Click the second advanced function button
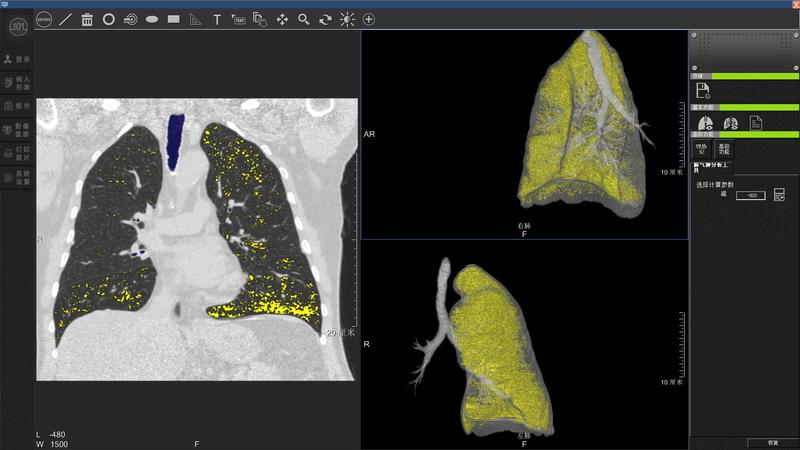This screenshot has height=450, width=800. coord(724,149)
